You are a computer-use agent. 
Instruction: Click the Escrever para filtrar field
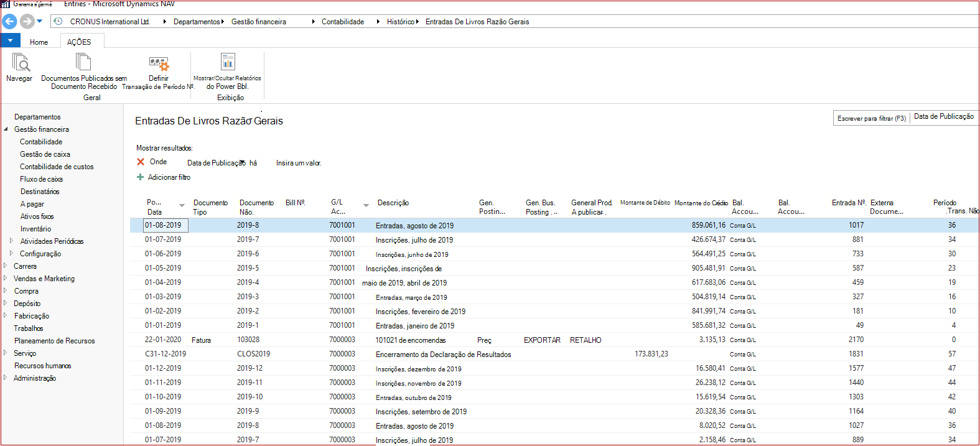[x=871, y=118]
